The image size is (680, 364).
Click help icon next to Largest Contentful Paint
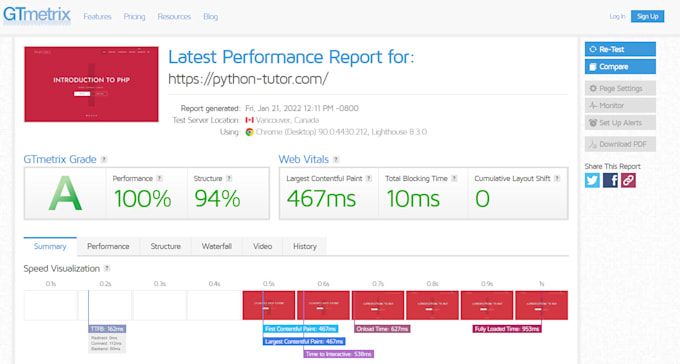tap(369, 178)
